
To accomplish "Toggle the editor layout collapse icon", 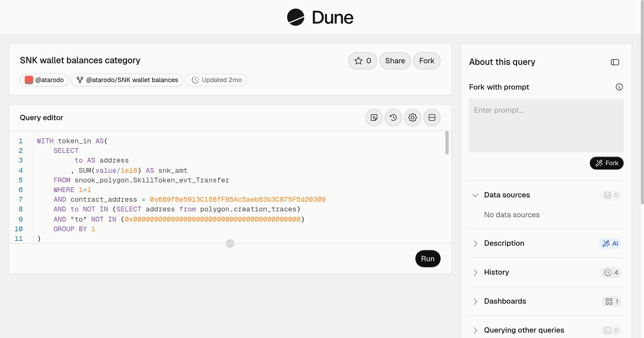I will (432, 117).
